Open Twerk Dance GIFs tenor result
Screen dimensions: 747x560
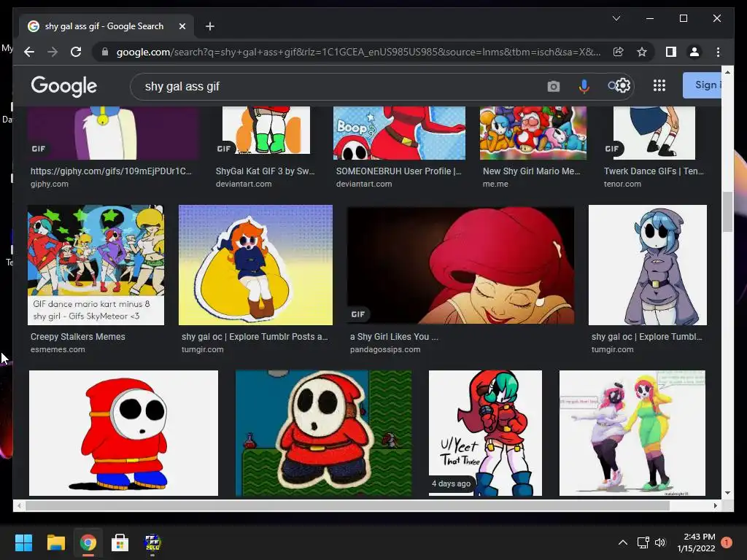pos(654,176)
